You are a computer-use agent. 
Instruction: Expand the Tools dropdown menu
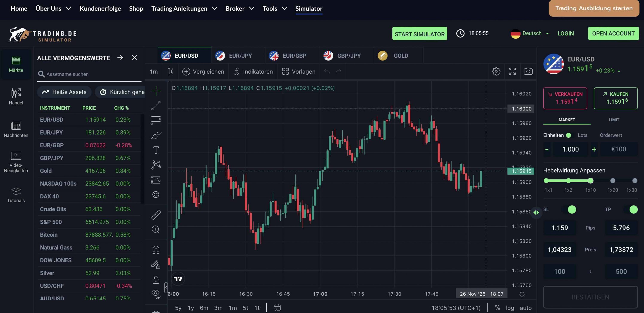[x=275, y=9]
